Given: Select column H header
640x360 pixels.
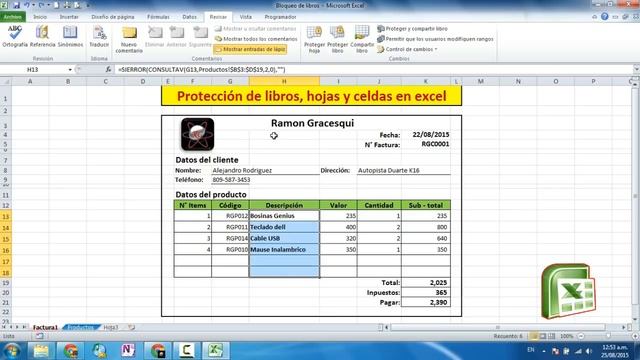Looking at the screenshot, I should [x=284, y=82].
